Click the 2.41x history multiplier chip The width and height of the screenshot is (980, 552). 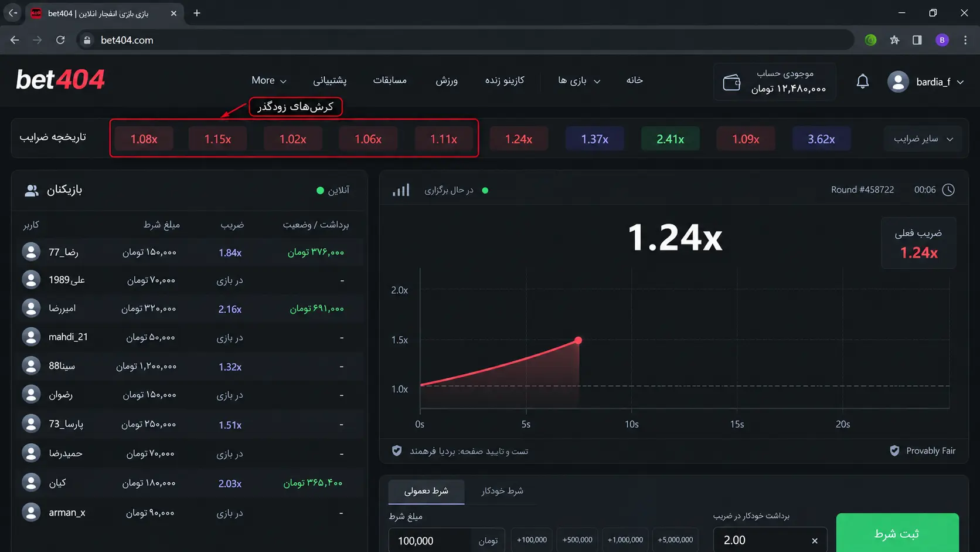(x=670, y=139)
